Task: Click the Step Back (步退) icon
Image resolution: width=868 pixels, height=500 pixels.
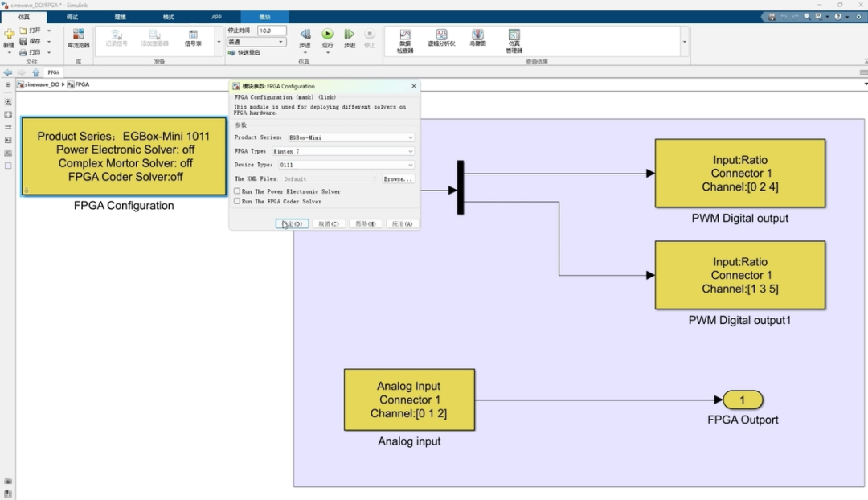Action: click(x=305, y=35)
